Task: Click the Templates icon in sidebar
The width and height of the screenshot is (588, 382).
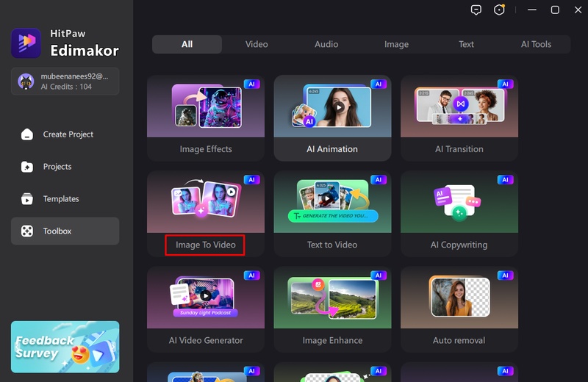Action: (27, 198)
